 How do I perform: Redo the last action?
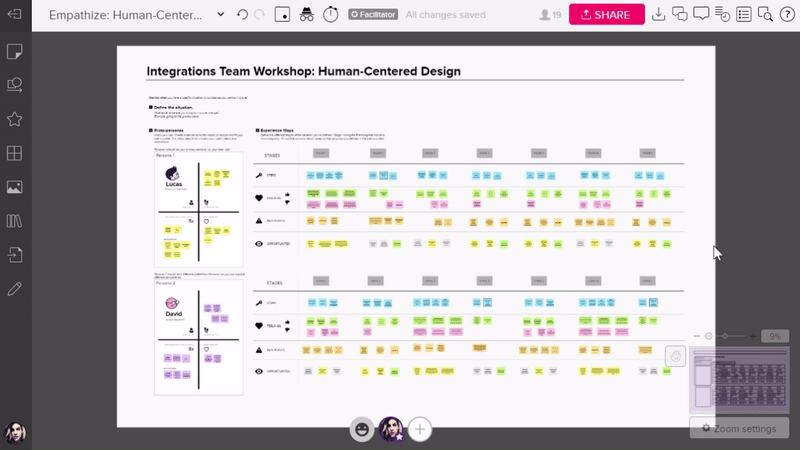click(260, 14)
